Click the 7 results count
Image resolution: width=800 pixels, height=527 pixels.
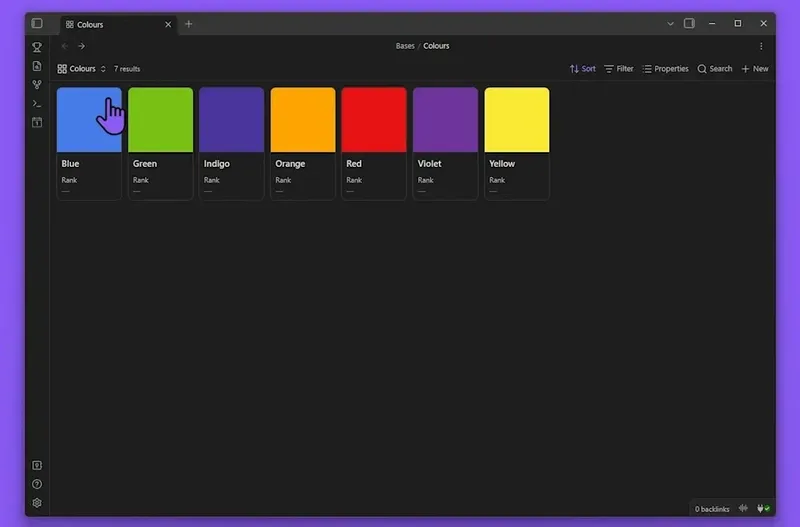[127, 69]
